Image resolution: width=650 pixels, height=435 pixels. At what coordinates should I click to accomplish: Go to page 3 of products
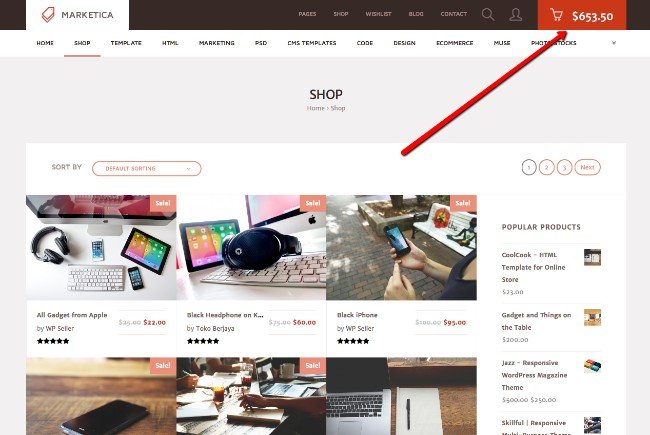tap(564, 168)
